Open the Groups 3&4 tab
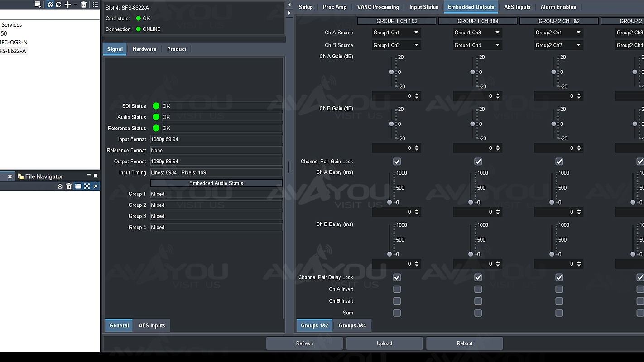The width and height of the screenshot is (644, 362). 352,325
